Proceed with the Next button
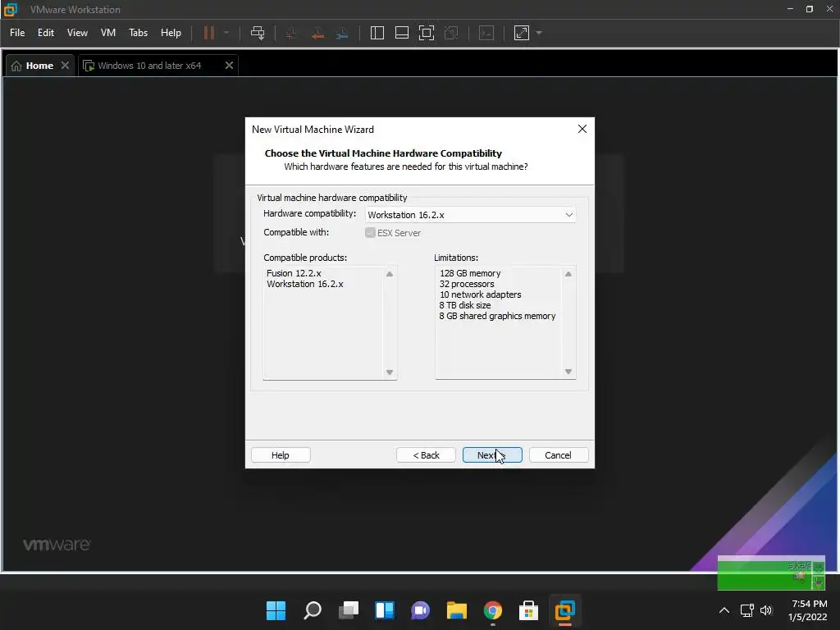The width and height of the screenshot is (840, 630). 492,454
